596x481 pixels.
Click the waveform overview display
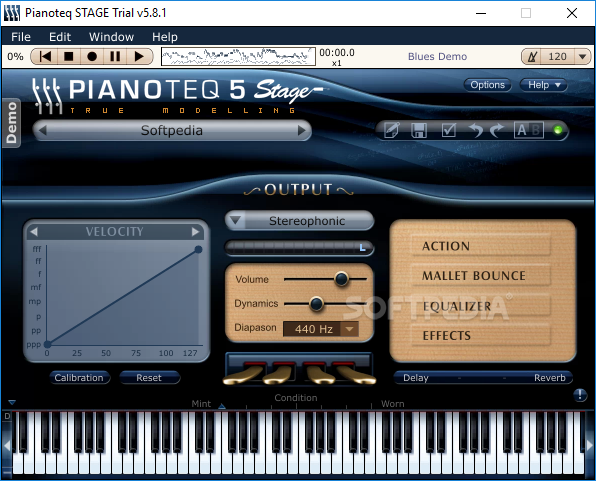click(x=238, y=57)
